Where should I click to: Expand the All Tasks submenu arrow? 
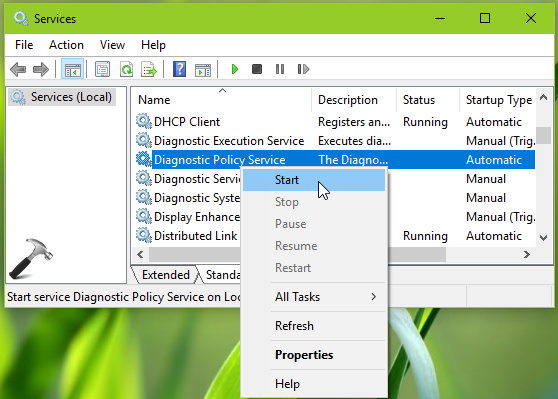[373, 296]
